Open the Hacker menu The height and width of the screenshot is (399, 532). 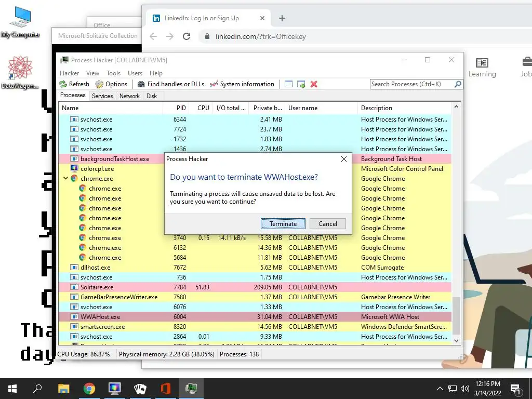(x=69, y=73)
